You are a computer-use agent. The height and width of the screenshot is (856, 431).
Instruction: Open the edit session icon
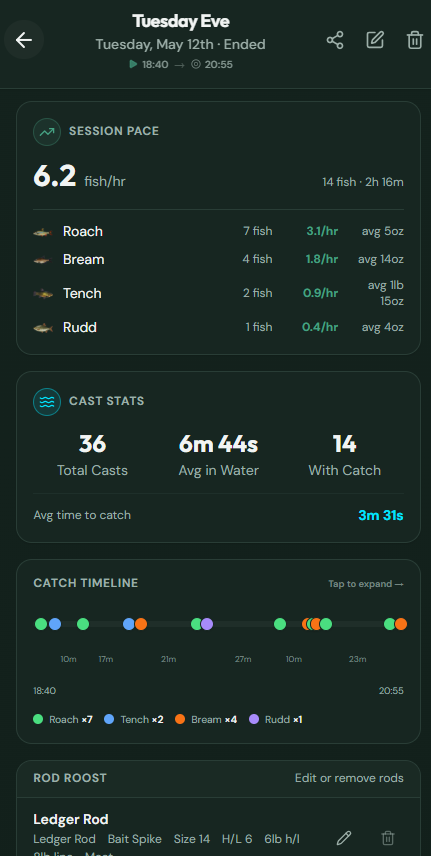pyautogui.click(x=375, y=40)
